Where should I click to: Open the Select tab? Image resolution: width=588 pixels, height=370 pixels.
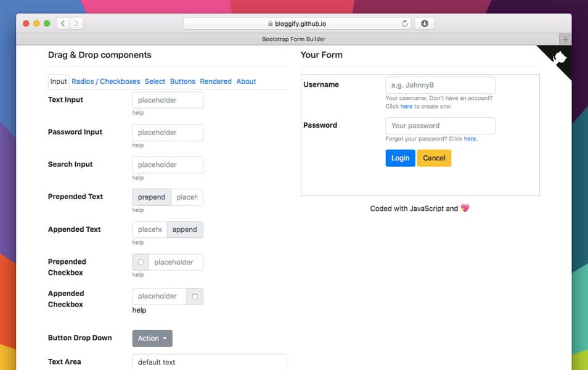click(x=155, y=81)
